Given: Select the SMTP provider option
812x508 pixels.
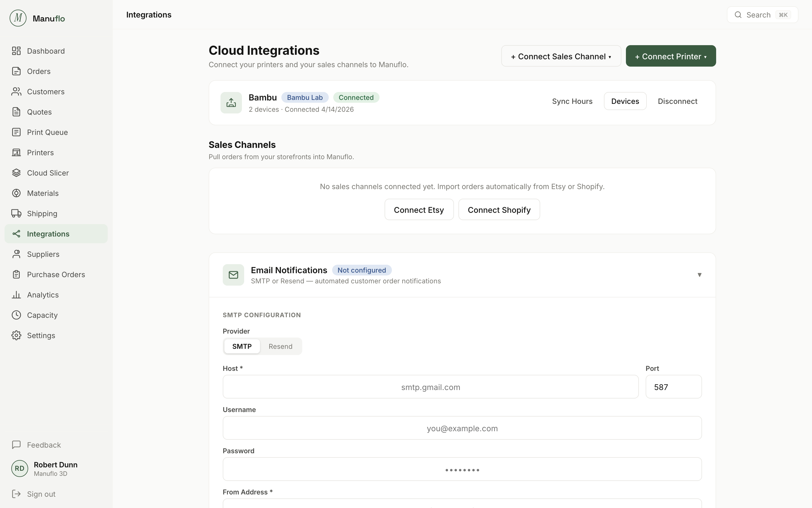Looking at the screenshot, I should click(x=242, y=346).
